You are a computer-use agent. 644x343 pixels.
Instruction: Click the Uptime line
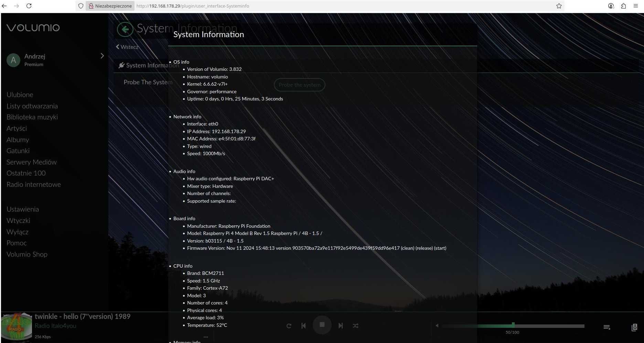[235, 99]
